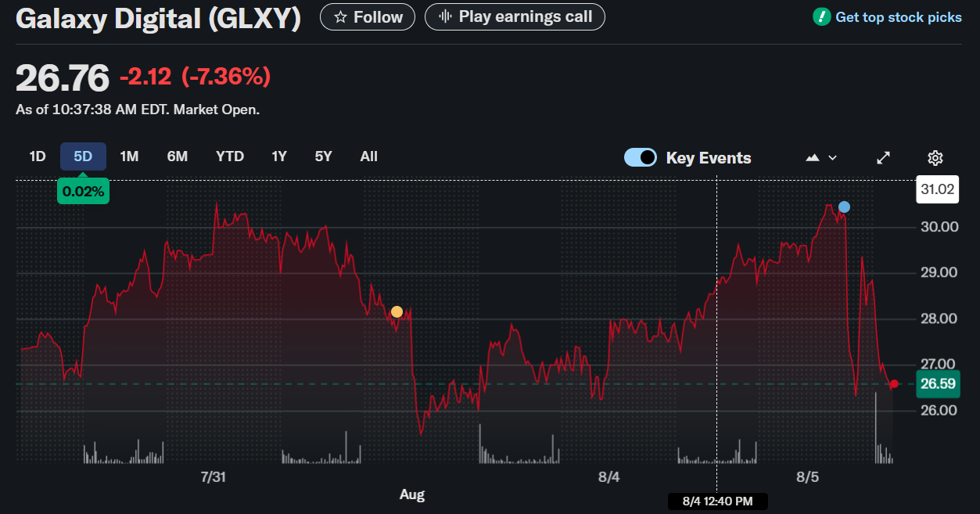Switch to 1M time range
The image size is (980, 514).
(129, 156)
